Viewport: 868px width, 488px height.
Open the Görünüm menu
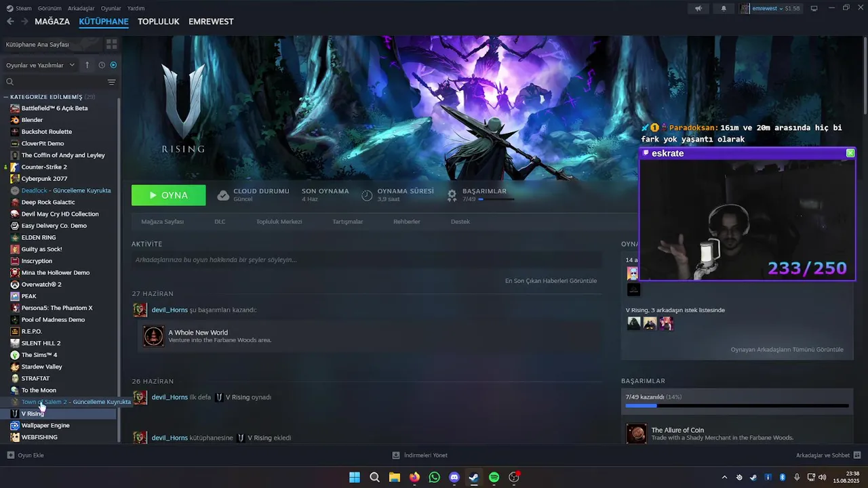point(50,8)
